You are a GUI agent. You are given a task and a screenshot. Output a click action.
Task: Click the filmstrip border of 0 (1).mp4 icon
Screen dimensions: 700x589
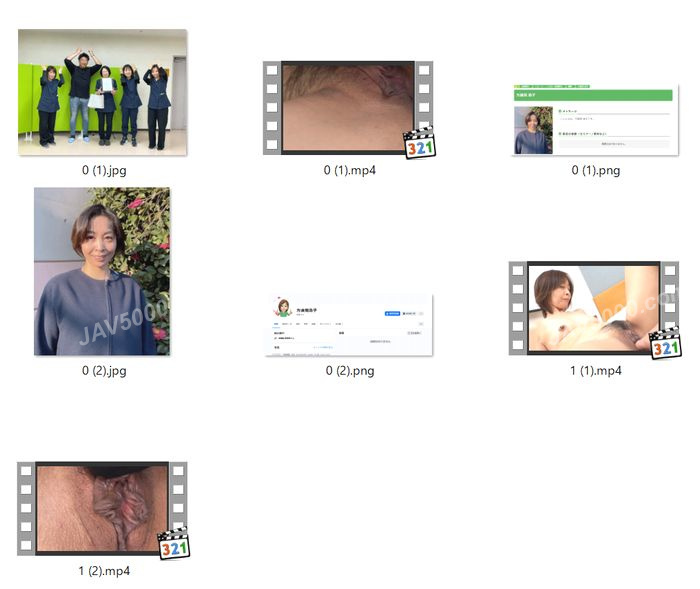(272, 107)
